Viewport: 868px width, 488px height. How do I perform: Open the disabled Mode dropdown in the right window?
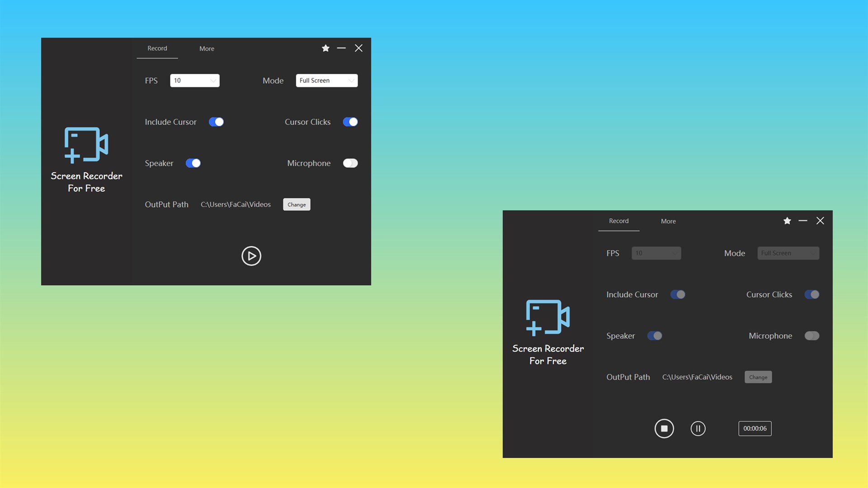[788, 253]
